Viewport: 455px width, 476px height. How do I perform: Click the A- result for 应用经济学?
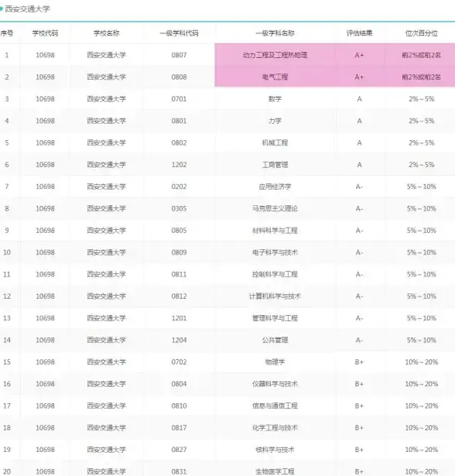(x=359, y=187)
